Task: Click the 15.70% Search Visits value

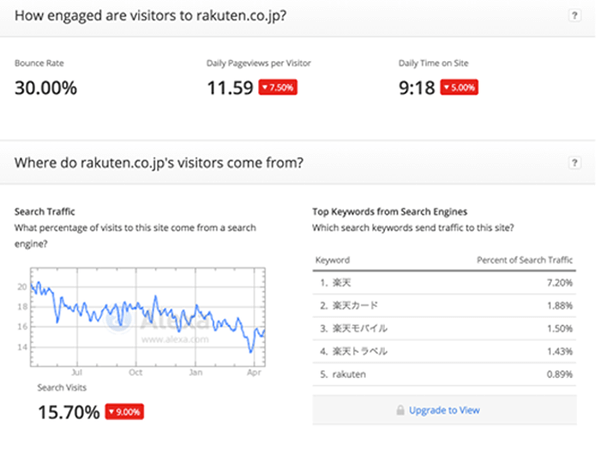Action: 68,411
